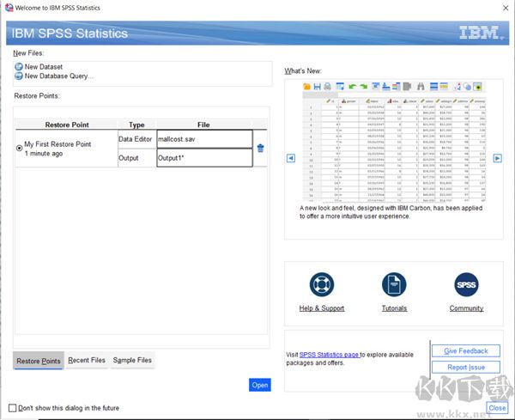
Task: Switch to the Recent Files tab
Action: tap(87, 361)
